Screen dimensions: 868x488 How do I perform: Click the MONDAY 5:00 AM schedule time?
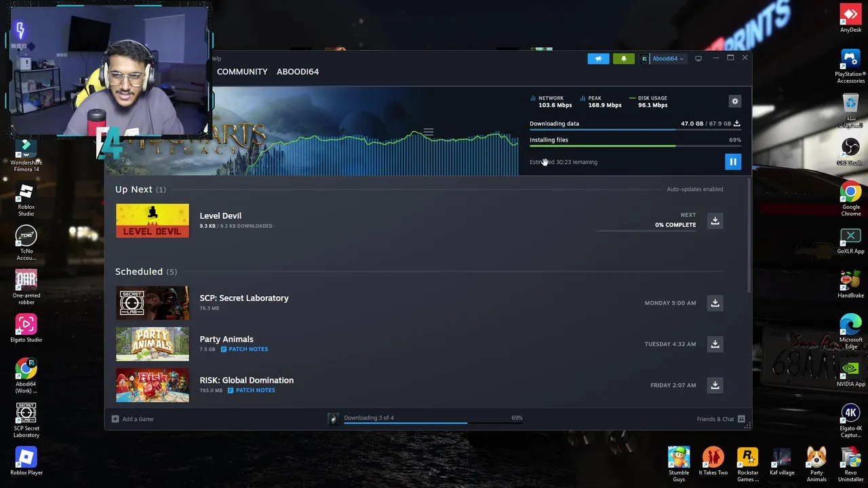pos(670,303)
